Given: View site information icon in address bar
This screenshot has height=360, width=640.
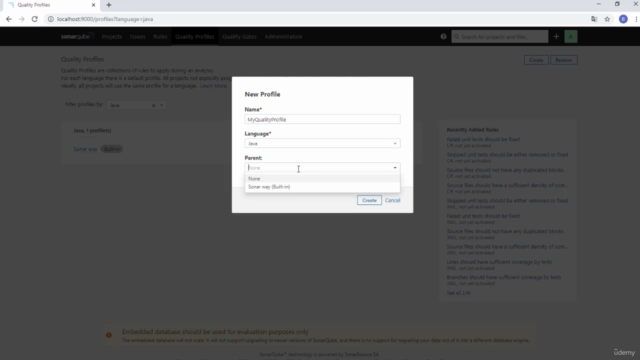Looking at the screenshot, I should (51, 19).
